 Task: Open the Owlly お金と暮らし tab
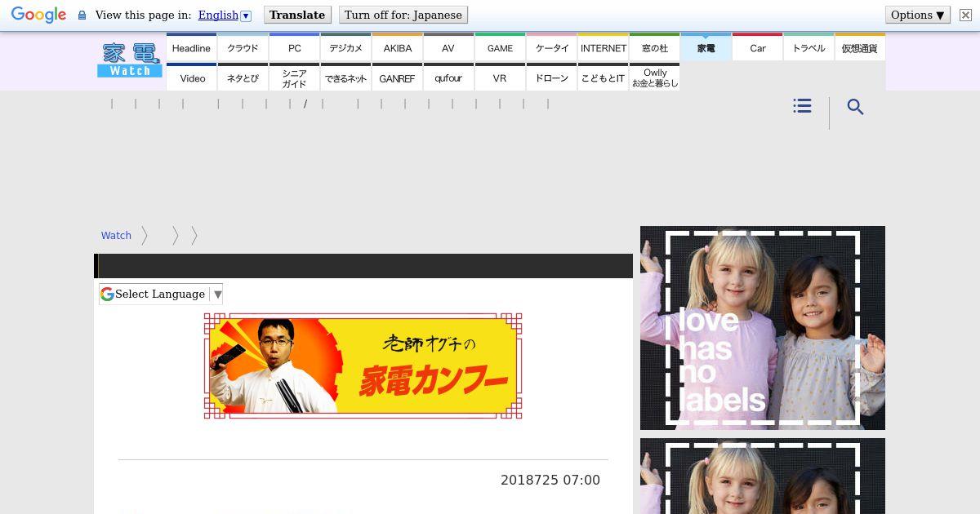(x=654, y=78)
